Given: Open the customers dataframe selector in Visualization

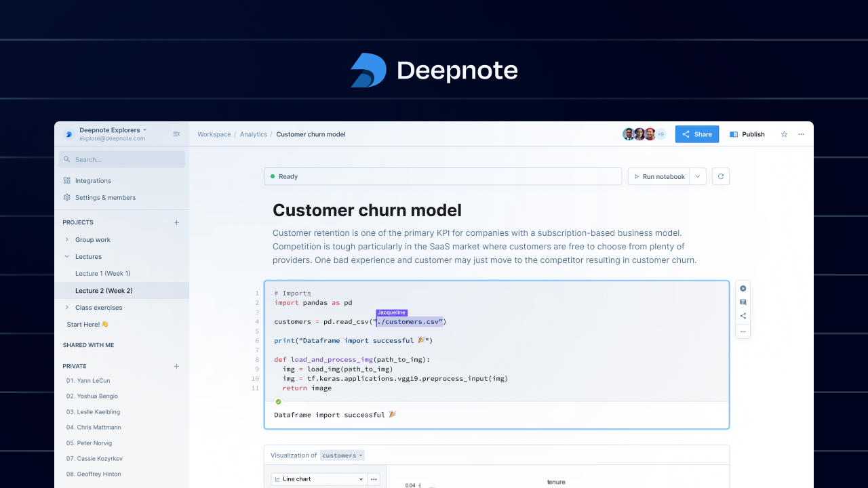Looking at the screenshot, I should coord(342,455).
